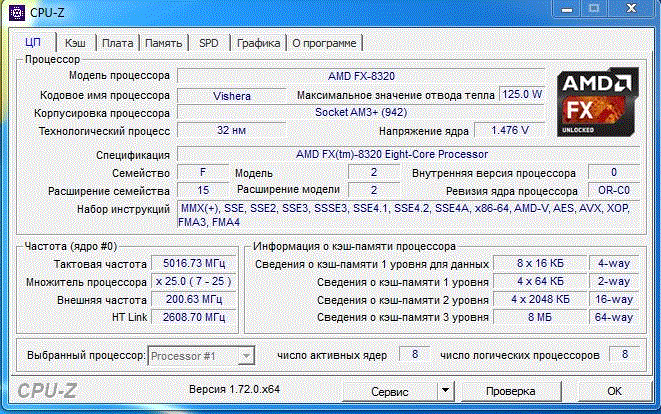Viewport: 661px width, 414px height.
Task: Click the Сервис button
Action: coord(390,391)
